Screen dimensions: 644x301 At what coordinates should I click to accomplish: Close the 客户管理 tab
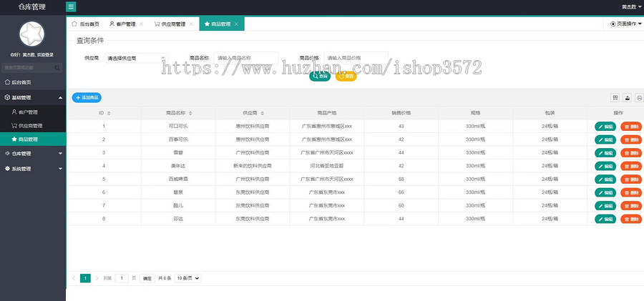pos(141,24)
